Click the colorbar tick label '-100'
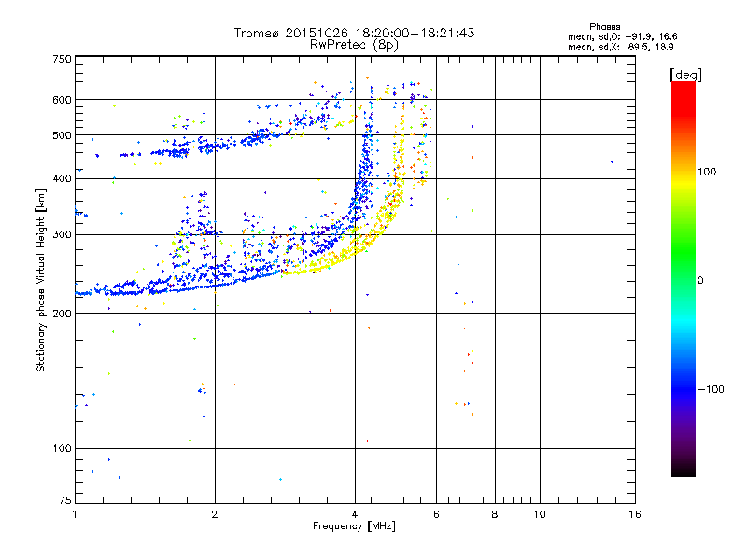Viewport: 747px width, 560px height. coord(711,389)
